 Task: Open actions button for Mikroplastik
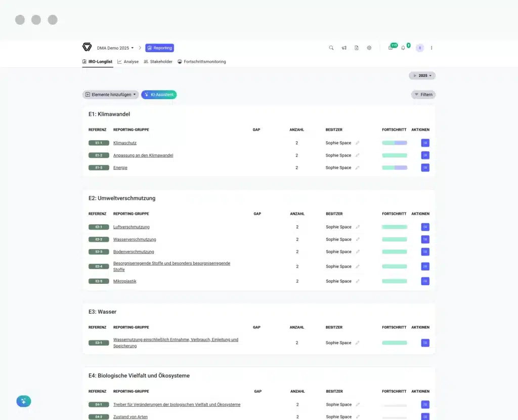[425, 281]
